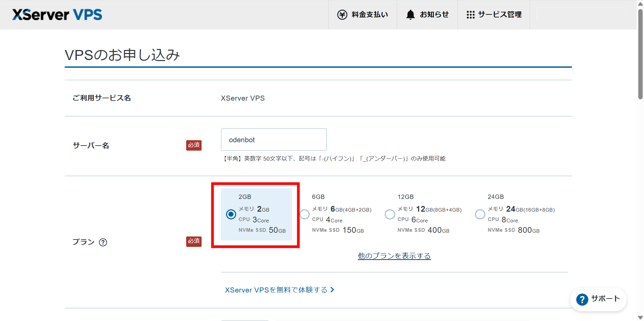
Task: Click the yen payment icon
Action: [x=342, y=15]
